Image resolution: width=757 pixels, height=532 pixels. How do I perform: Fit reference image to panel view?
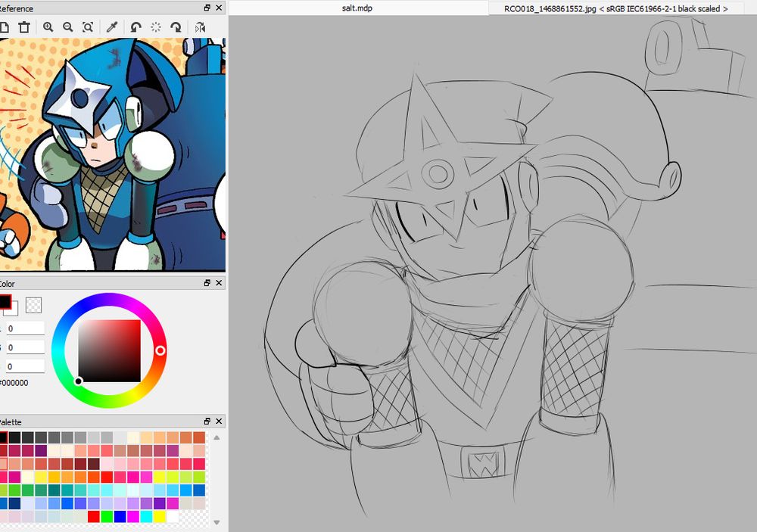coord(88,27)
